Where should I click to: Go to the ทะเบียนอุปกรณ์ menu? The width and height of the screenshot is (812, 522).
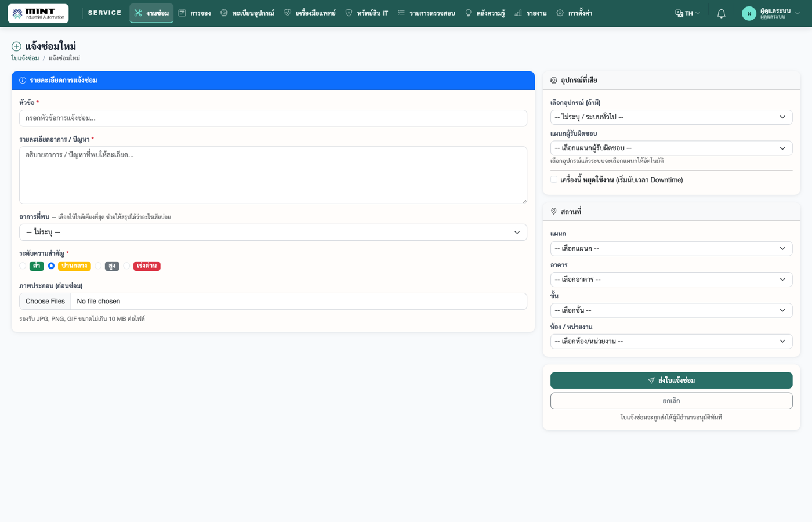(x=247, y=13)
